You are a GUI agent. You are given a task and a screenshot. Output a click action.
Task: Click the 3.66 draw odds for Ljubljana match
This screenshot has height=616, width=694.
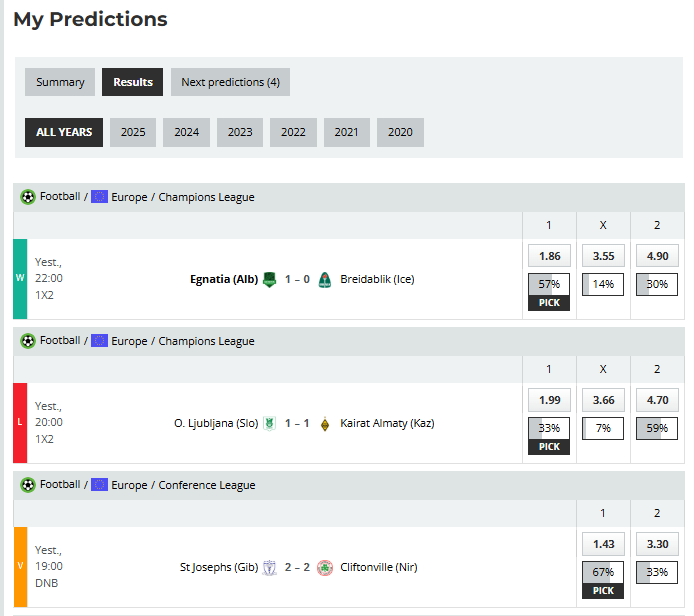click(603, 400)
